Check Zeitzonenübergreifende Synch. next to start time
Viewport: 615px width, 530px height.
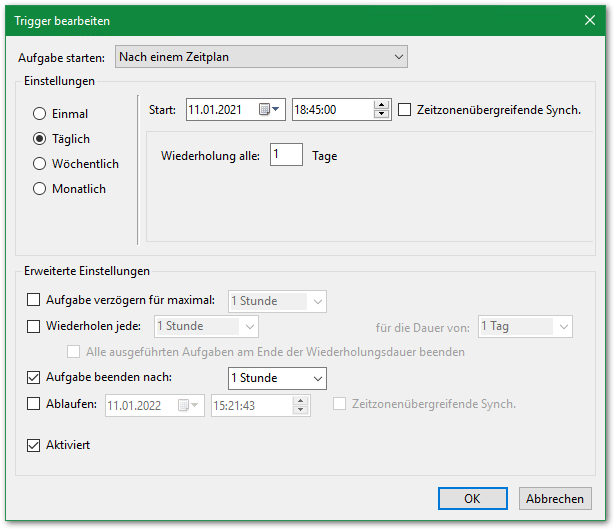[x=404, y=110]
